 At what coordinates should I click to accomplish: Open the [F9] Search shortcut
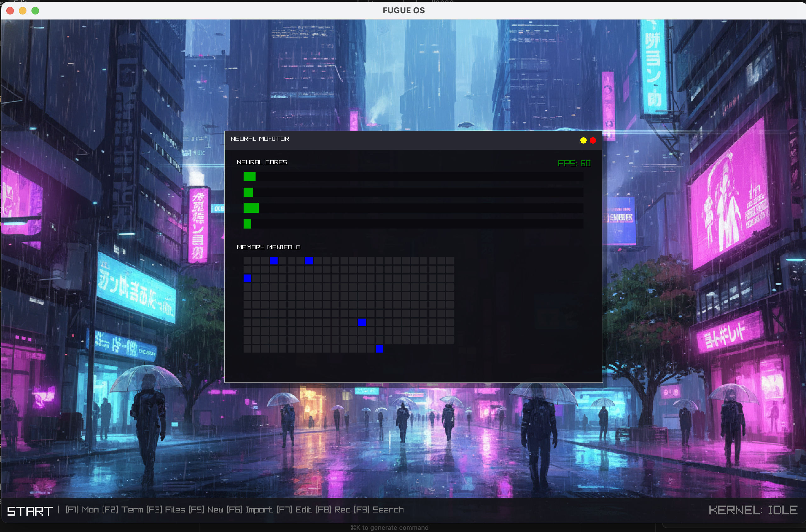379,510
